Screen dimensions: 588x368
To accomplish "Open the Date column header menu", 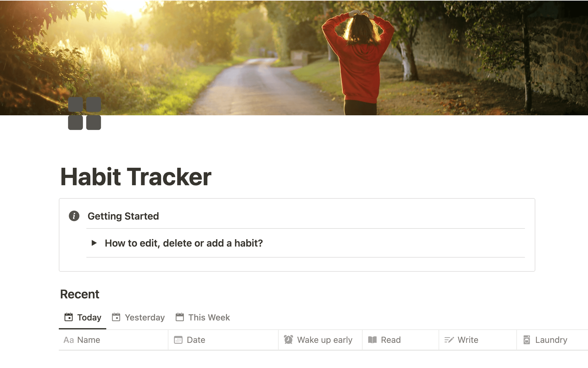I will (223, 340).
